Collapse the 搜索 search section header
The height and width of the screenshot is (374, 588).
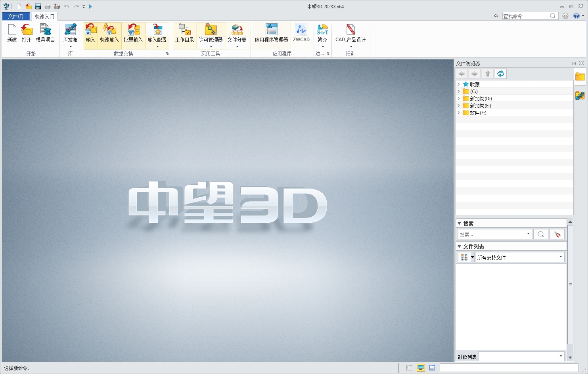[460, 223]
